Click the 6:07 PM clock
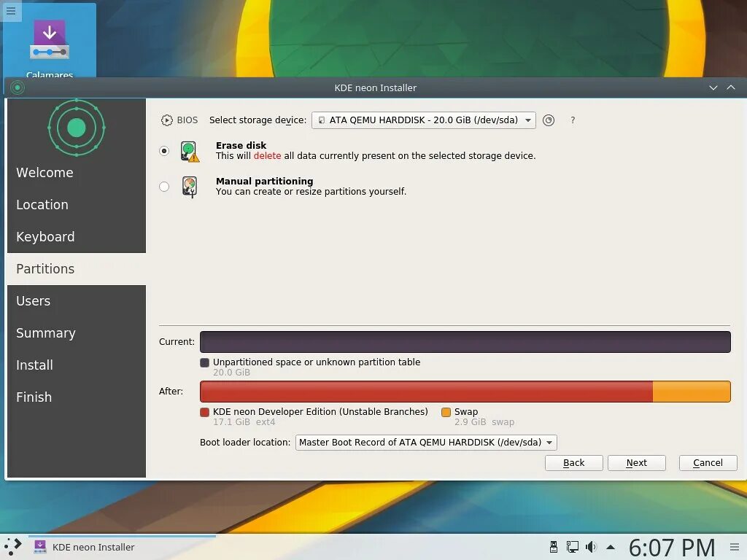Image resolution: width=747 pixels, height=560 pixels. [672, 548]
